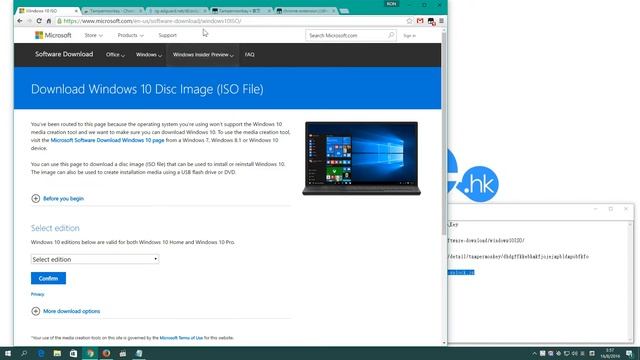Open the Products dropdown menu
Image resolution: width=640 pixels, height=360 pixels.
coord(131,36)
